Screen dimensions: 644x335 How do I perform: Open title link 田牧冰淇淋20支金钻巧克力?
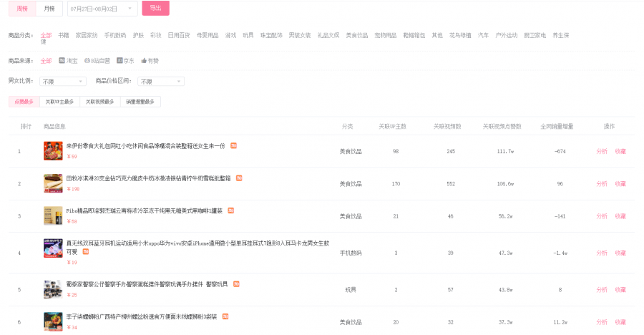[x=149, y=178]
